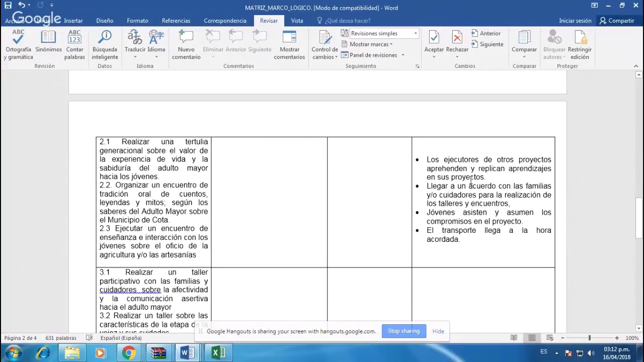644x362 pixels.
Task: Click the zoom in plus button
Action: [617, 338]
